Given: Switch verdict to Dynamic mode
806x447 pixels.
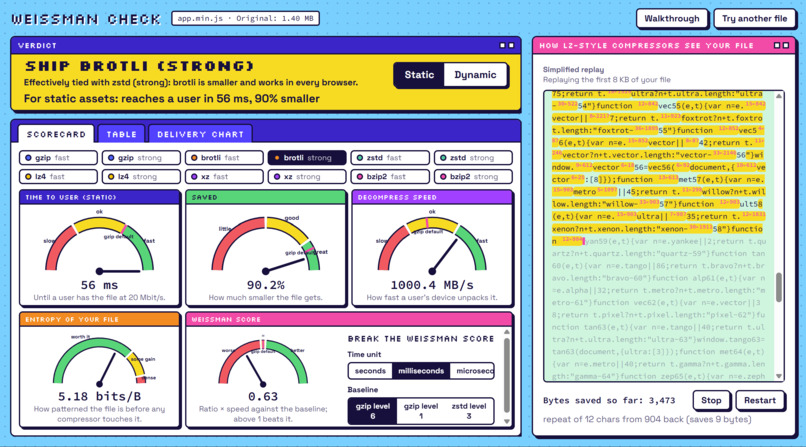Looking at the screenshot, I should 475,75.
